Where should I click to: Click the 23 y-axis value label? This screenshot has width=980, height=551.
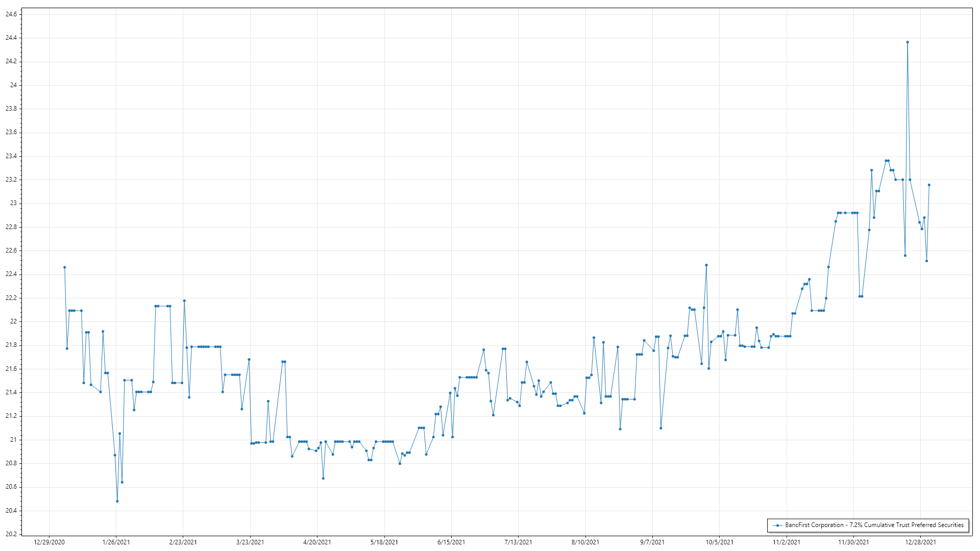(13, 204)
